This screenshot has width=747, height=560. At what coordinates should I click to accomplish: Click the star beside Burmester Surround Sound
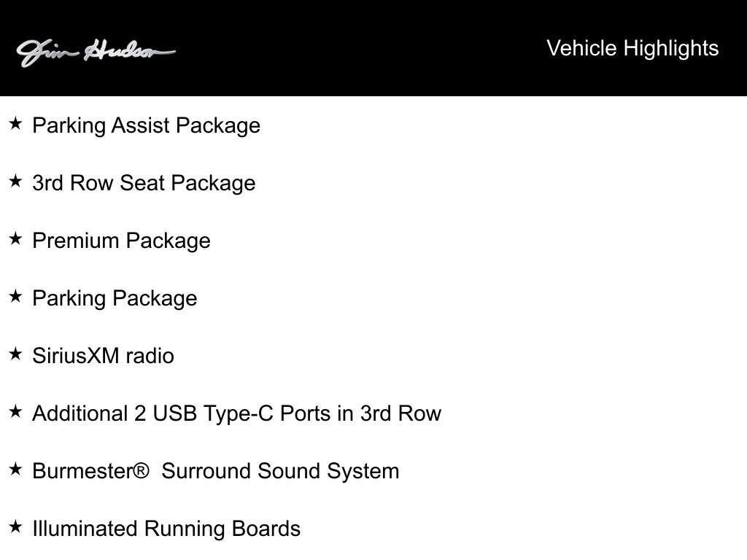coord(16,469)
